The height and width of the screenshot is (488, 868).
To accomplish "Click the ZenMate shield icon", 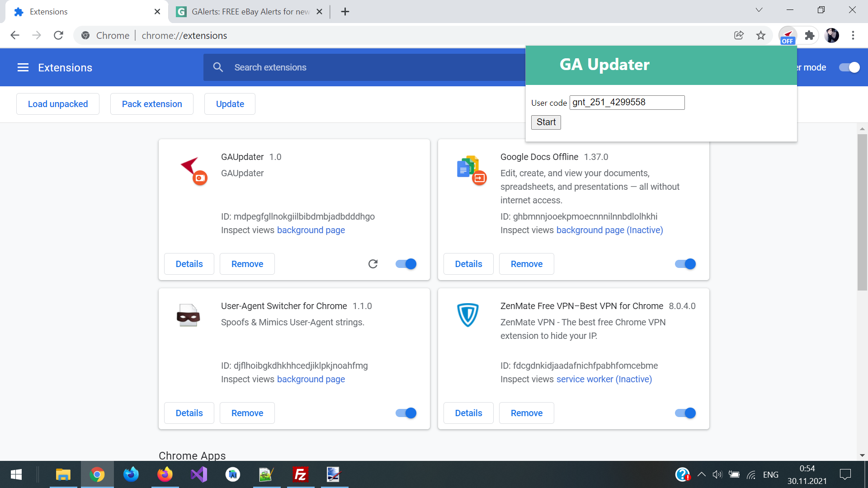I will click(x=467, y=315).
